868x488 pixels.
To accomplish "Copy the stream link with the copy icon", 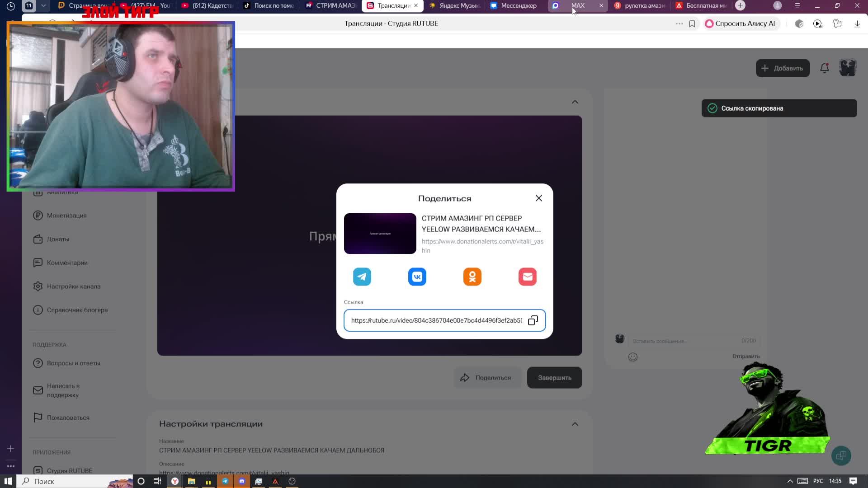I will (533, 320).
